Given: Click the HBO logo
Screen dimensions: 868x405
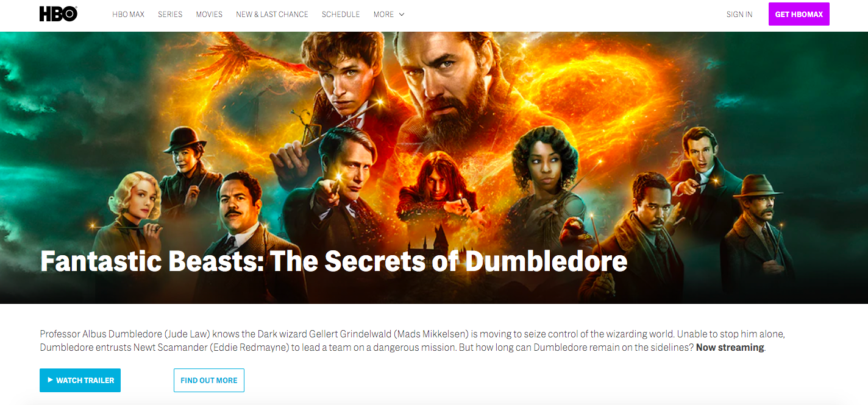Looking at the screenshot, I should coord(58,14).
